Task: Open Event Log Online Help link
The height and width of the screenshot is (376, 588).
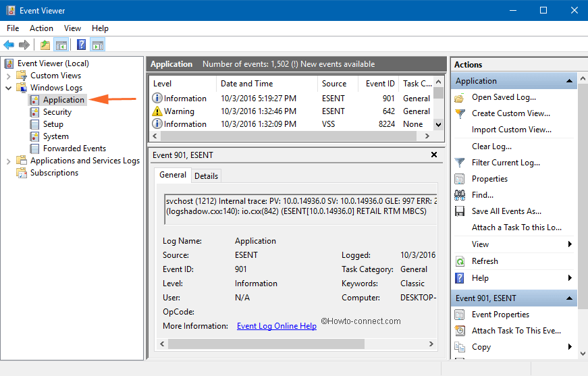Action: pos(277,326)
